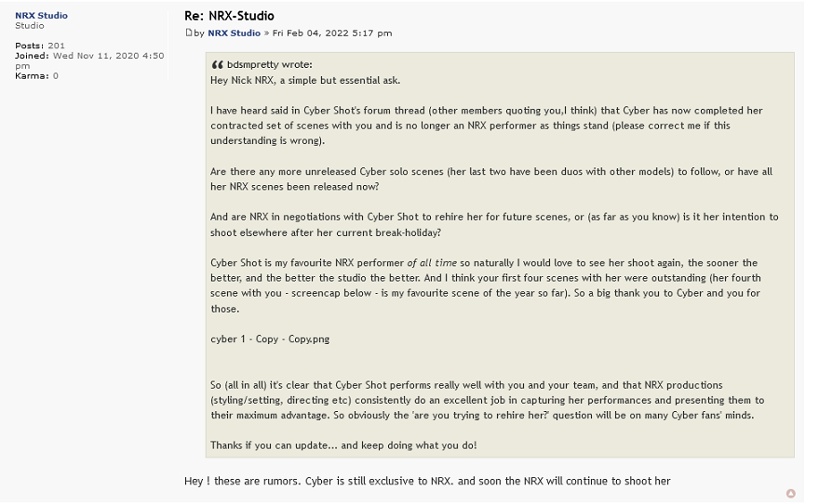Click the 'Thanks if you can update' line
Image resolution: width=819 pixels, height=504 pixels.
(342, 445)
